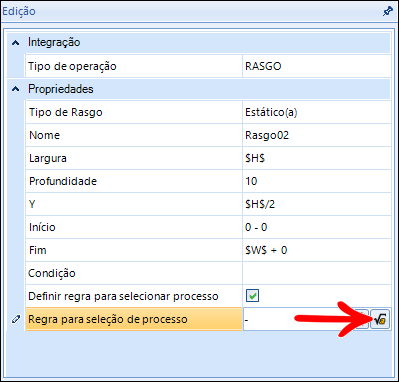Collapse the Integração section
Image resolution: width=399 pixels, height=382 pixels.
point(16,43)
